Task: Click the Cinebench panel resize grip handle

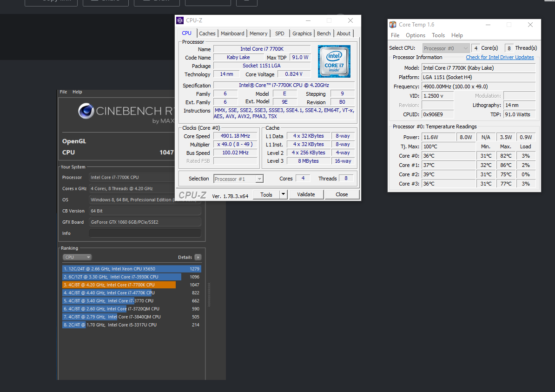Action: pos(209,295)
